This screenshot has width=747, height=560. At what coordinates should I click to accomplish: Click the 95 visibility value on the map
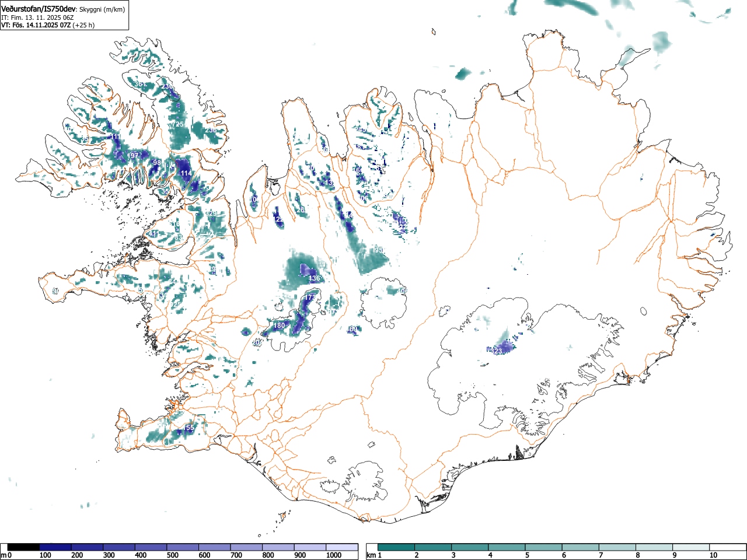379,250
